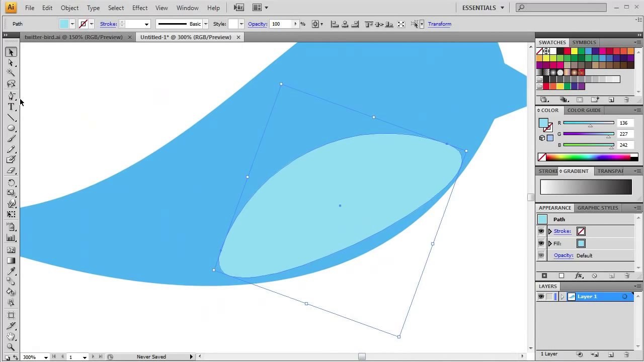
Task: Switch to the Graphic Styles tab
Action: click(x=598, y=208)
